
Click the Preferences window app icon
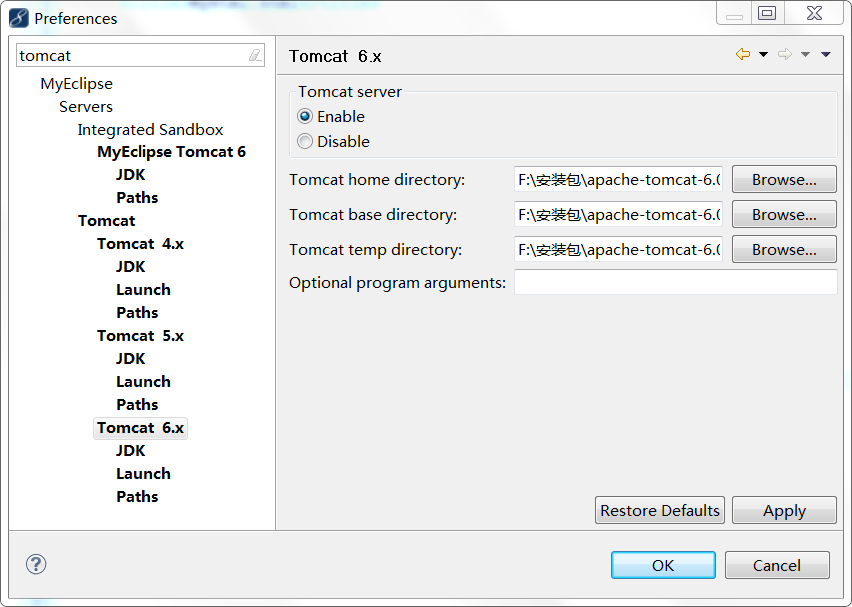18,18
